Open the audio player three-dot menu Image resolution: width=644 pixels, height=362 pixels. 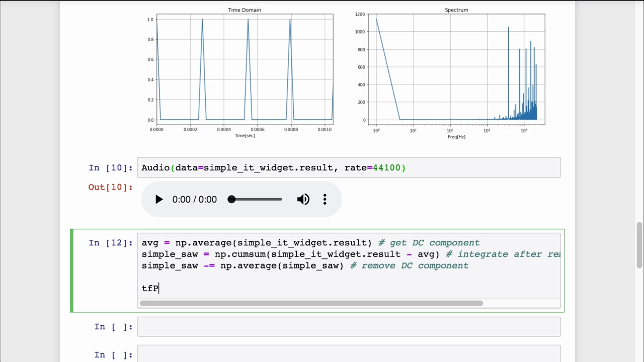click(325, 200)
